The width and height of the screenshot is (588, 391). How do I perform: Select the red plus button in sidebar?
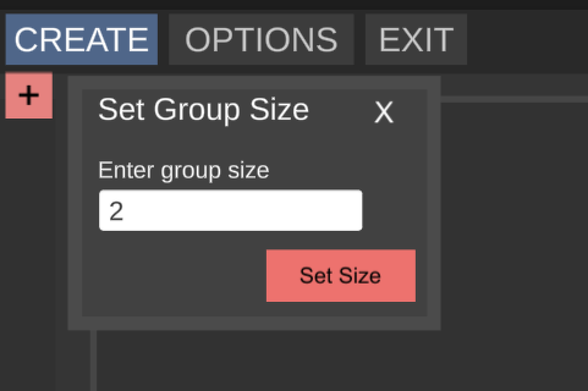(x=28, y=95)
